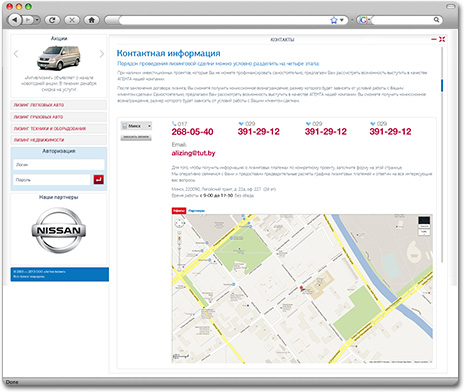The image size is (464, 392).
Task: Show next promotion with right chevron
Action: [102, 54]
